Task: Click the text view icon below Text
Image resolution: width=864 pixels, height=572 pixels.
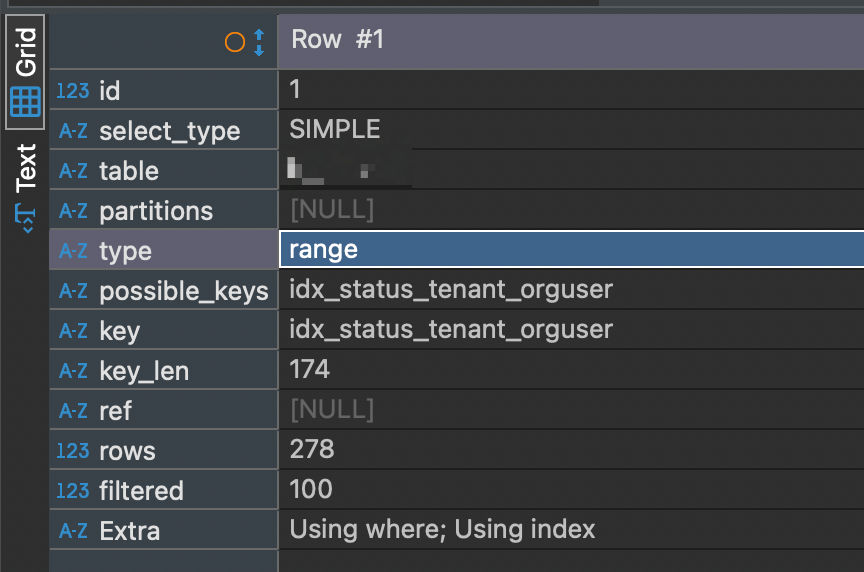Action: click(x=25, y=218)
